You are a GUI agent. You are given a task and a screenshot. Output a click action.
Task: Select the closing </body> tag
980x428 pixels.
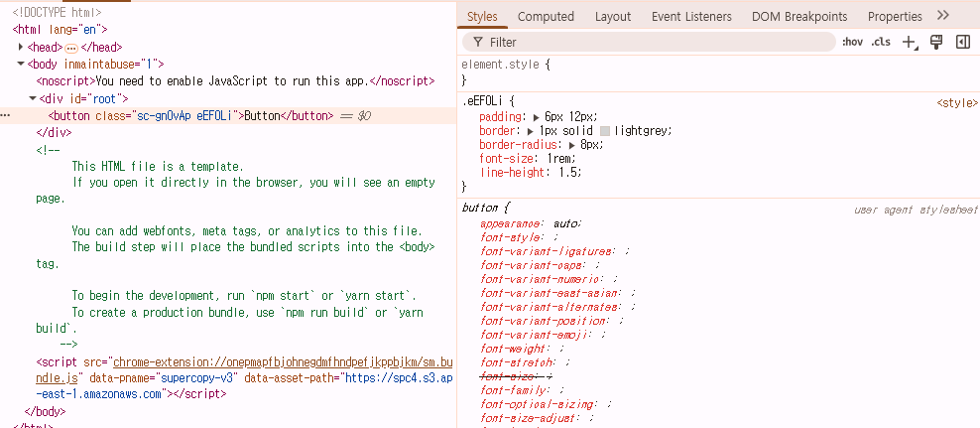coord(45,412)
